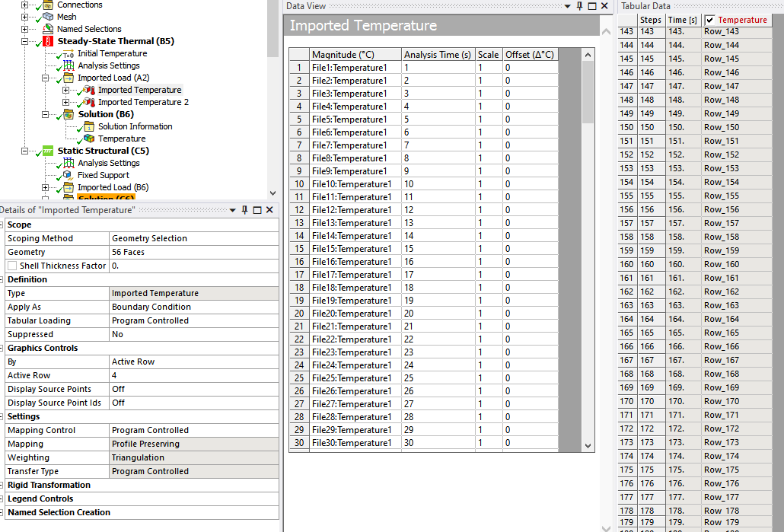Click the outline tree scroll down arrow
The height and width of the screenshot is (532, 784).
click(272, 193)
